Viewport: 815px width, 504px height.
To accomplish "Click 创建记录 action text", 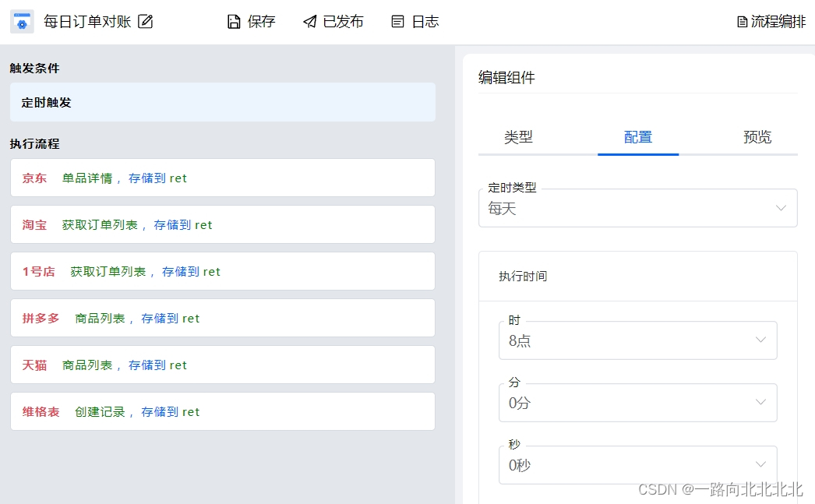I will (x=100, y=412).
